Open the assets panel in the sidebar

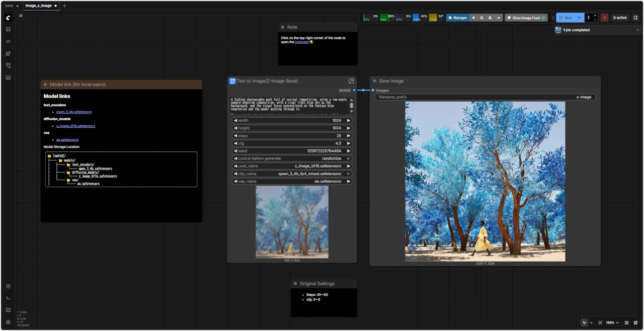(x=8, y=29)
